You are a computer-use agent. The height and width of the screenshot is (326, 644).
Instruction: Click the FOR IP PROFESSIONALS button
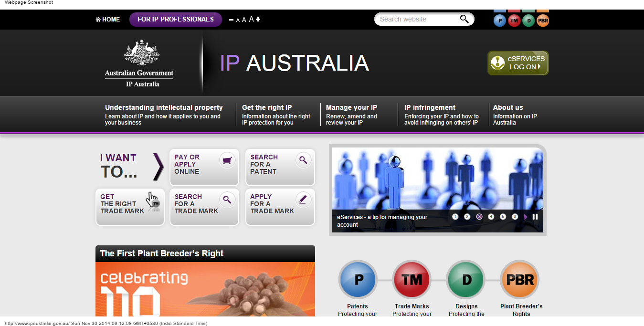tap(175, 19)
